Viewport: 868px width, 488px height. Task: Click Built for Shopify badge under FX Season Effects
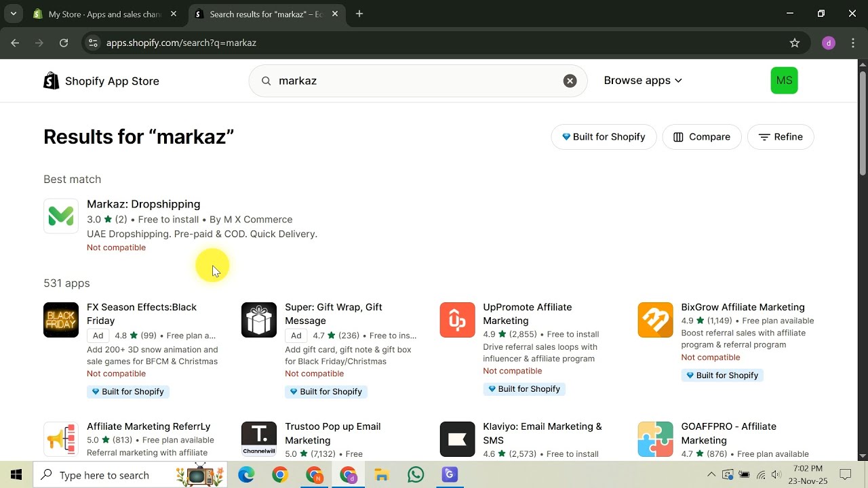tap(128, 392)
